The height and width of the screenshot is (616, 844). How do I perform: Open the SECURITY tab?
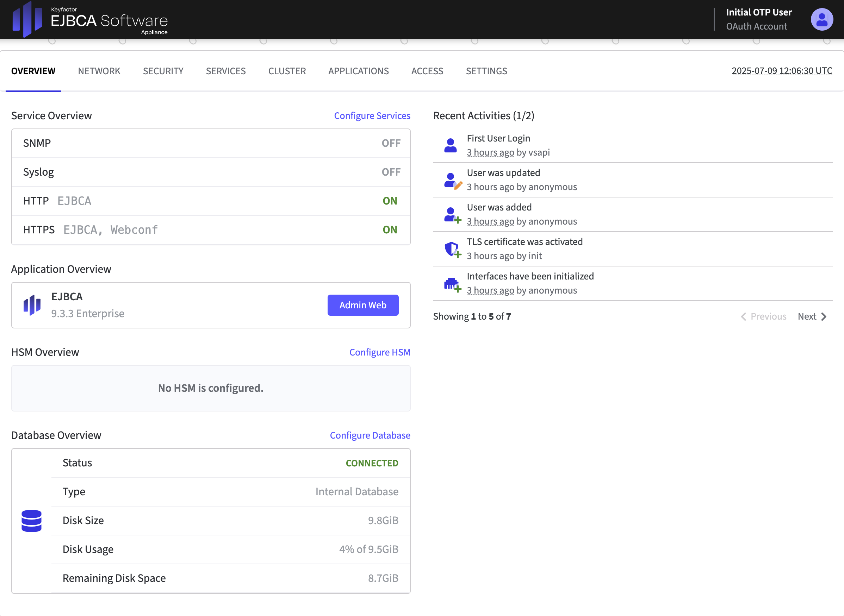pos(163,71)
